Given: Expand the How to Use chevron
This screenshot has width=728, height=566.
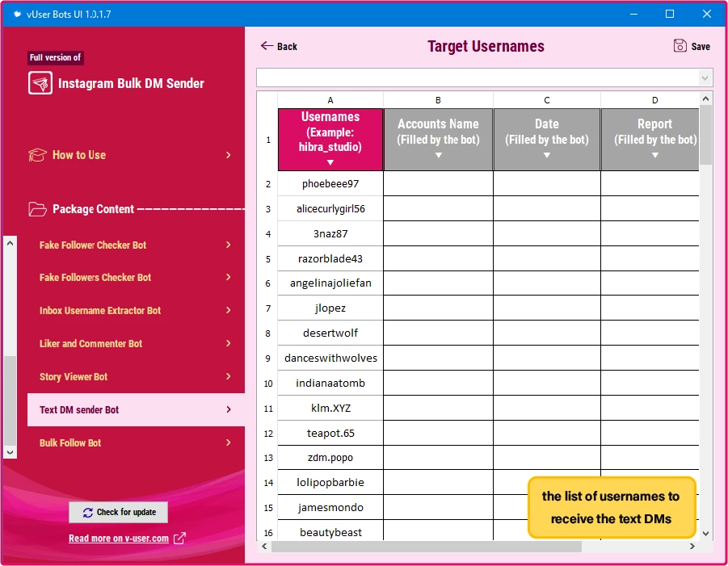Looking at the screenshot, I should (x=229, y=155).
